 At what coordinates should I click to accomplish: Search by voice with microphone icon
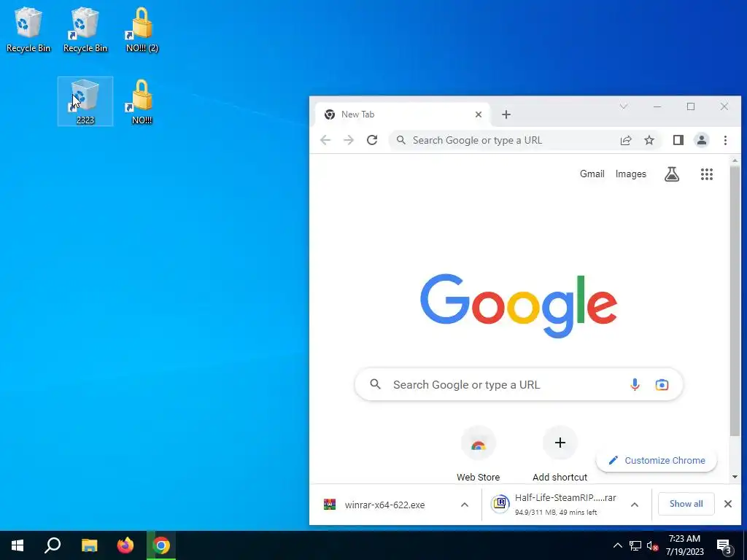(x=635, y=384)
